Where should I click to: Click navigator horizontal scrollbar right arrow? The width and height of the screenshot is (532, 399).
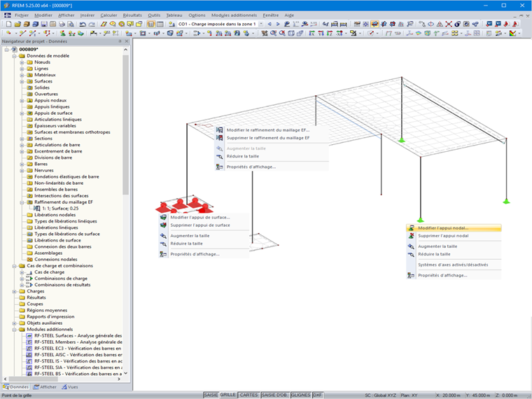coord(119,379)
